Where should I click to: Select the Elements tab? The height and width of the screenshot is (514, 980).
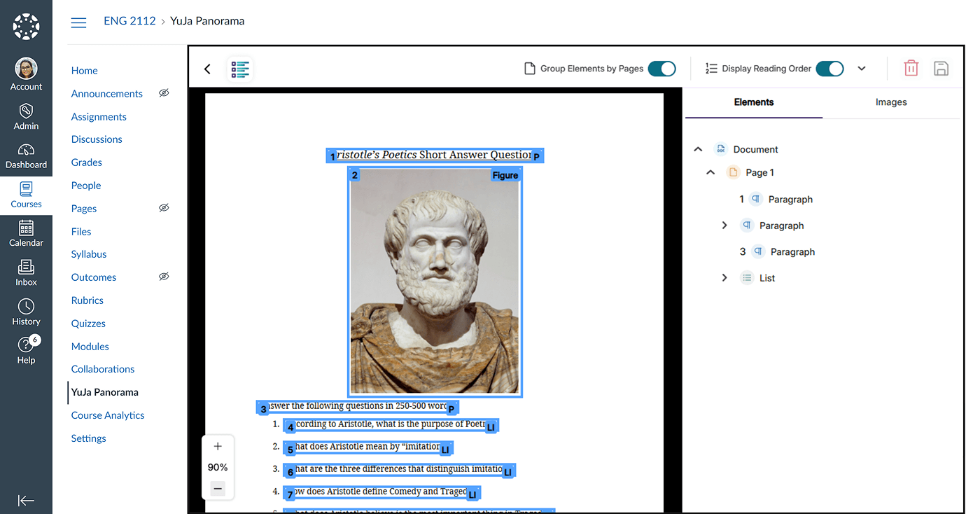click(753, 102)
